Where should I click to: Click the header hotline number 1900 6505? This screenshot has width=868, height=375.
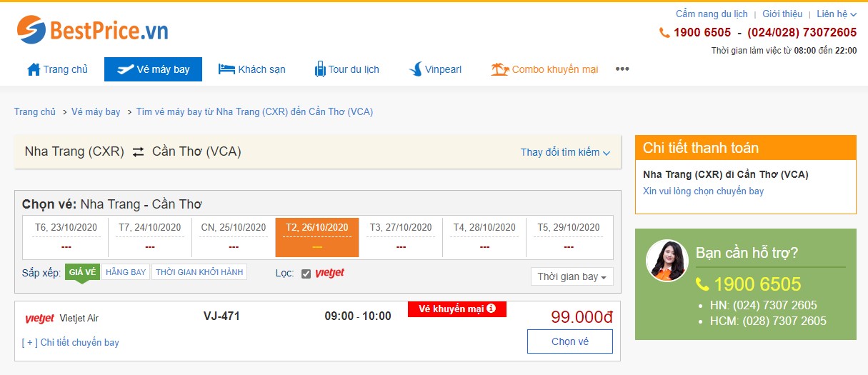[x=702, y=32]
